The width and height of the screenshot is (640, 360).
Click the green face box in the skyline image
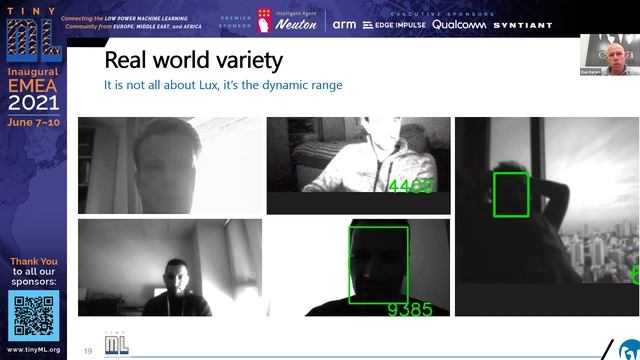511,195
